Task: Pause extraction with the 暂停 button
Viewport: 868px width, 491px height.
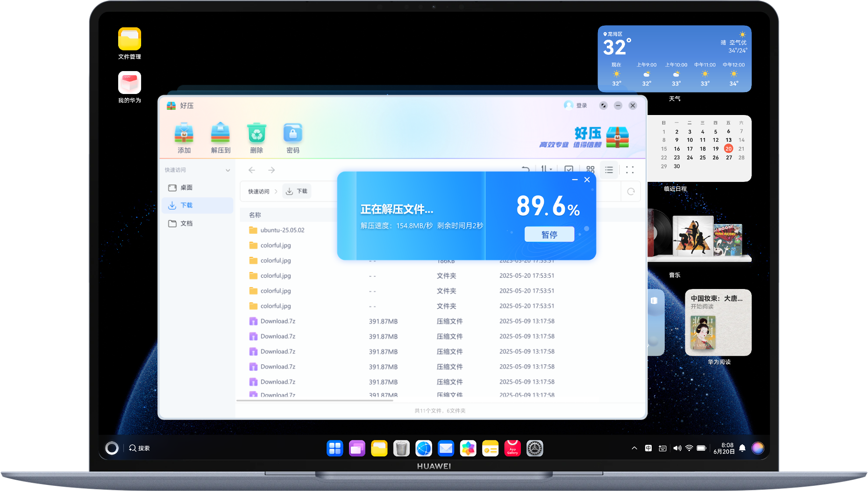Action: (549, 234)
